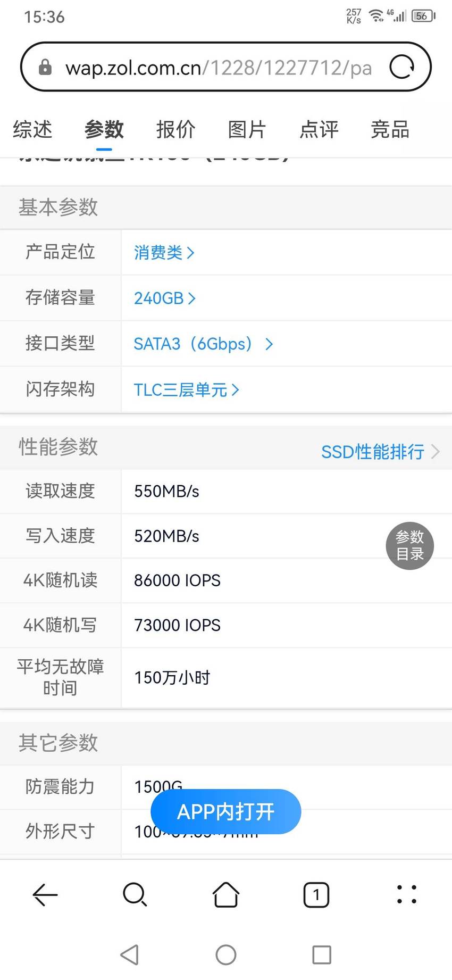Image resolution: width=452 pixels, height=980 pixels.
Task: Tap the URL address field
Action: (218, 68)
